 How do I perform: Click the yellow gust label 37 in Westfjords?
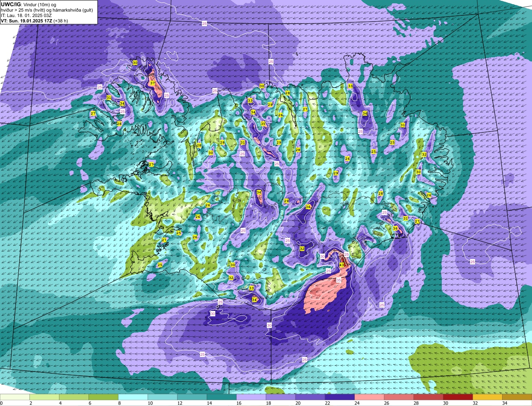153,83
